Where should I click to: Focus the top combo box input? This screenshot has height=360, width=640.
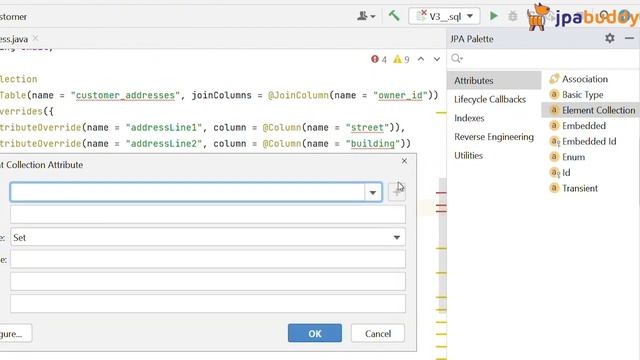tap(187, 192)
